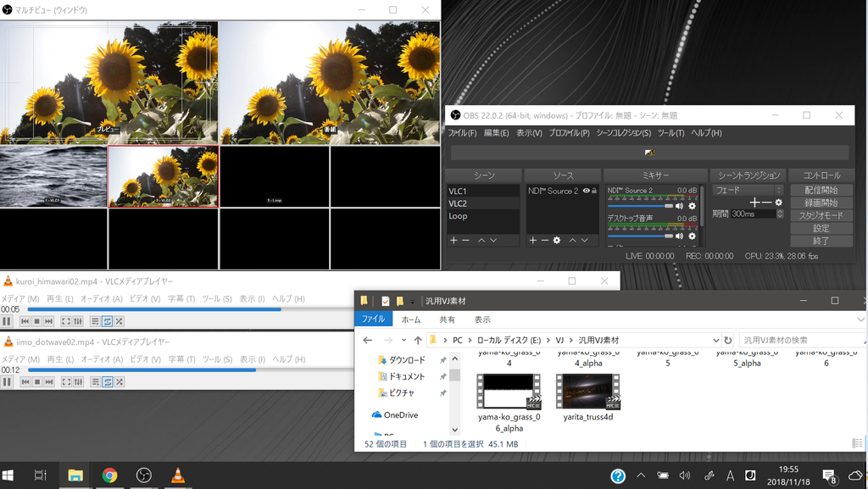
Task: Remove selected source with minus icon in OBS
Action: click(545, 240)
